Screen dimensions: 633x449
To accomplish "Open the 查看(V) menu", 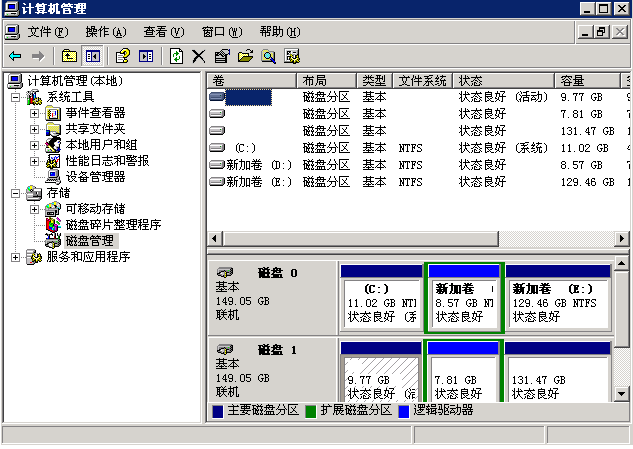I will tap(163, 32).
